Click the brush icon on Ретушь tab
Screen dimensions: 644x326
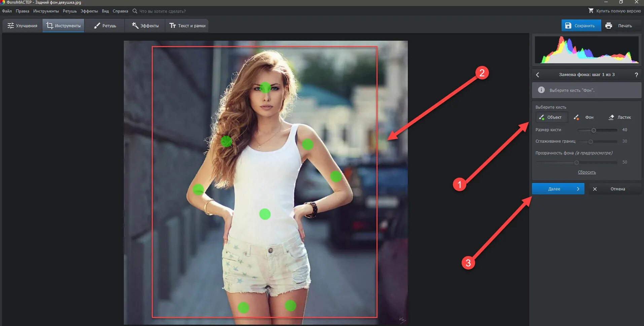(97, 26)
